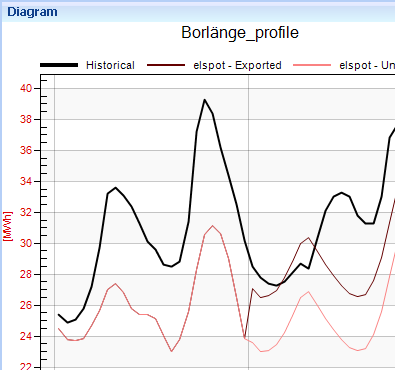
Task: Click the 38 y-axis tick label
Action: coord(26,119)
